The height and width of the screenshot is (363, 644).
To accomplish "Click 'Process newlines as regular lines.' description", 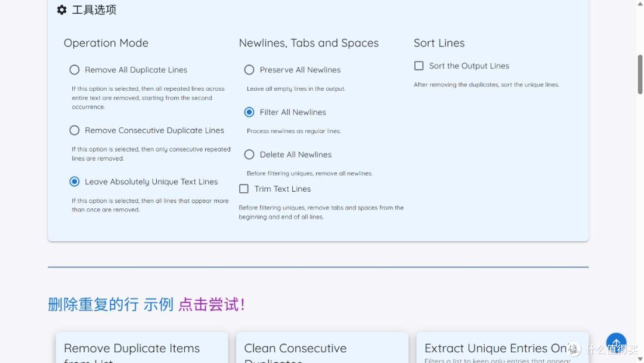I will [x=293, y=131].
